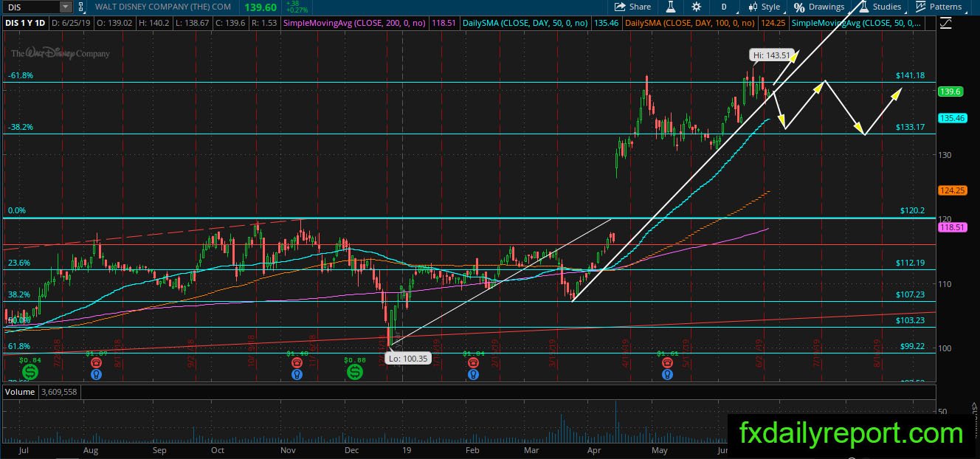The height and width of the screenshot is (459, 980).
Task: Click the 139.60 last price in header
Action: tap(260, 7)
